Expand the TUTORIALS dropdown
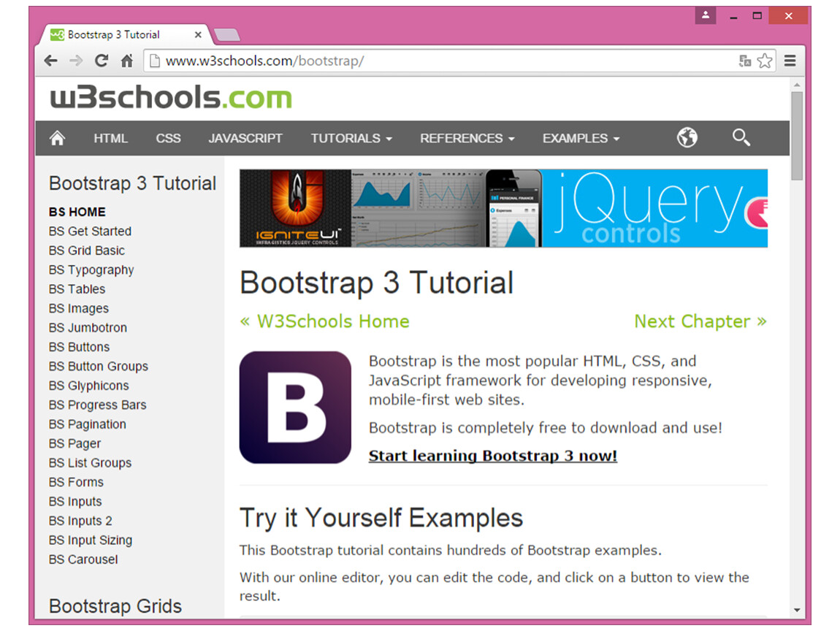This screenshot has width=840, height=631. pyautogui.click(x=351, y=138)
